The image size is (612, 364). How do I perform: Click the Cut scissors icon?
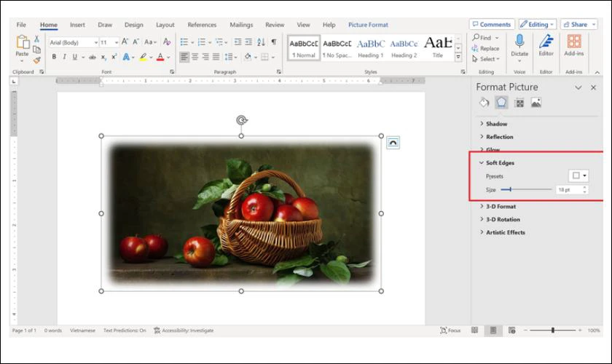[x=36, y=39]
